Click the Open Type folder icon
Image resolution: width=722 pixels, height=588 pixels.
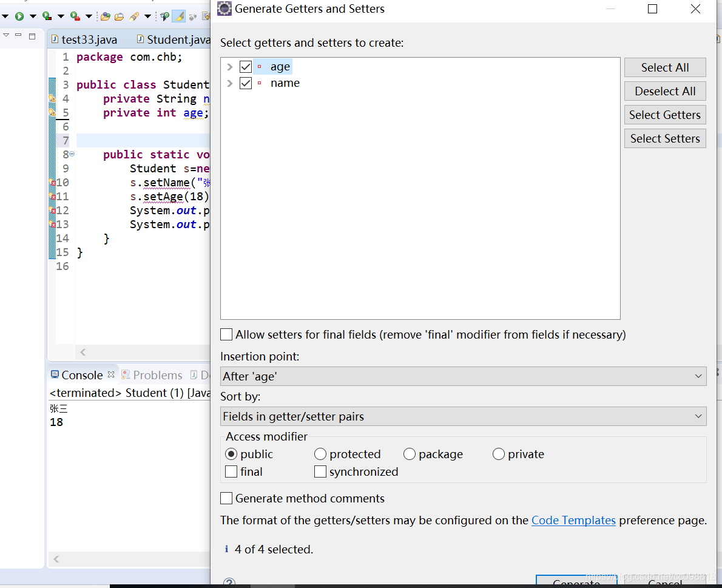tap(106, 17)
